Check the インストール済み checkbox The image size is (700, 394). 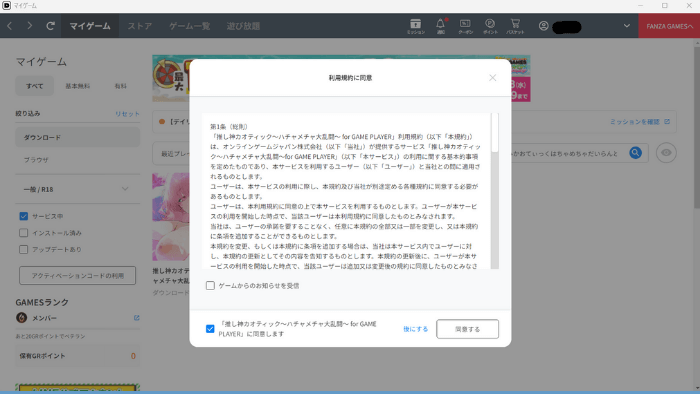pyautogui.click(x=24, y=233)
